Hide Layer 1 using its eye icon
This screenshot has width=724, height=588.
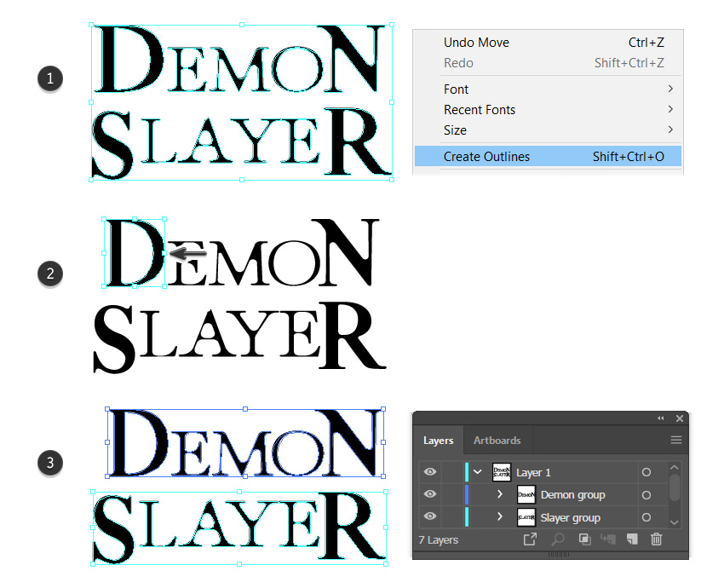[x=430, y=471]
